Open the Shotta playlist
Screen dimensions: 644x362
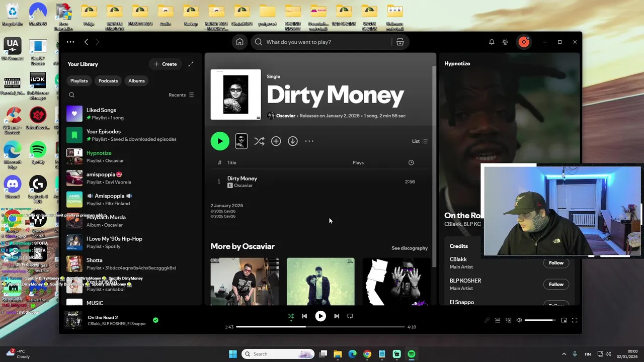[132, 264]
